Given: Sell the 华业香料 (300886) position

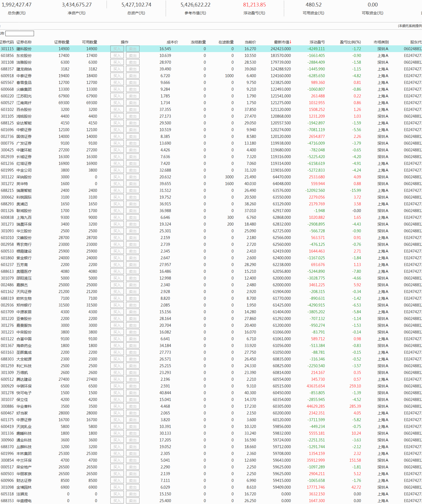Looking at the screenshot, I should (x=132, y=406).
